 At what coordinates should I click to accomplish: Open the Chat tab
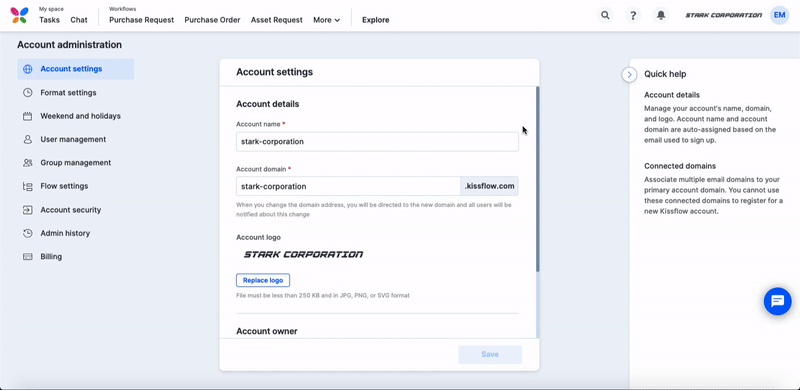tap(79, 20)
